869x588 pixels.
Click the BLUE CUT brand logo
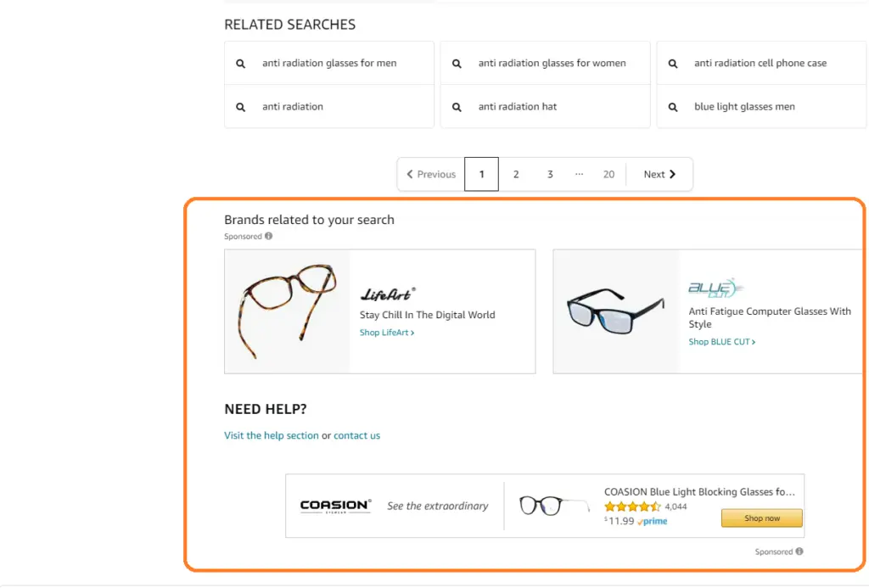tap(713, 288)
